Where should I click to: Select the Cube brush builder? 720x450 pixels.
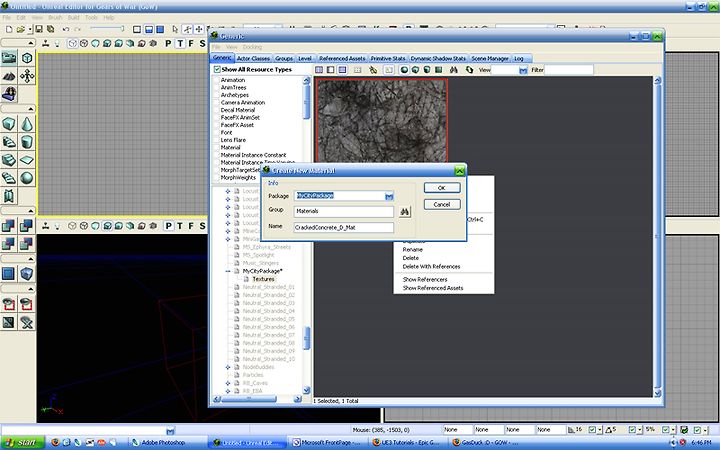(9, 124)
